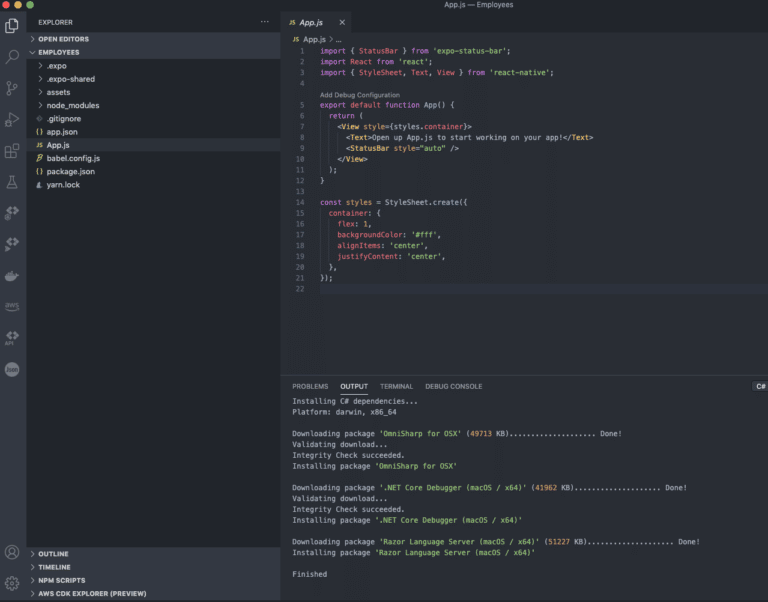
Task: Collapse the Employees folder section
Action: (153, 52)
